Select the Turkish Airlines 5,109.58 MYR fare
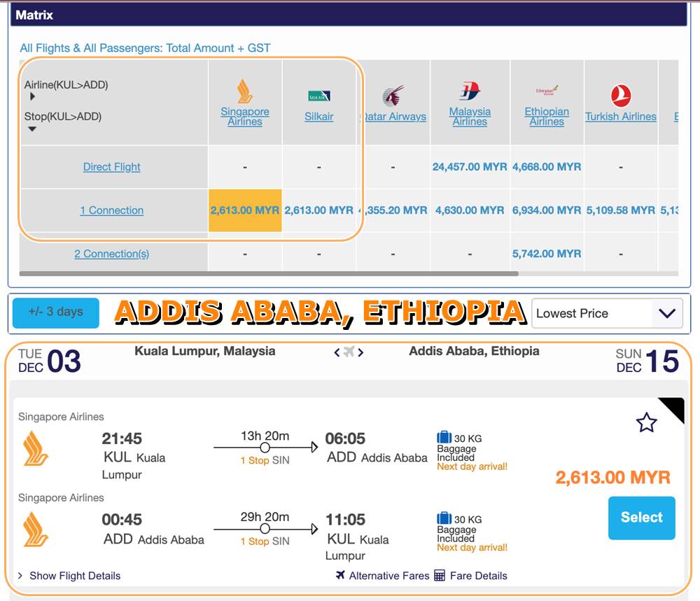 point(621,210)
